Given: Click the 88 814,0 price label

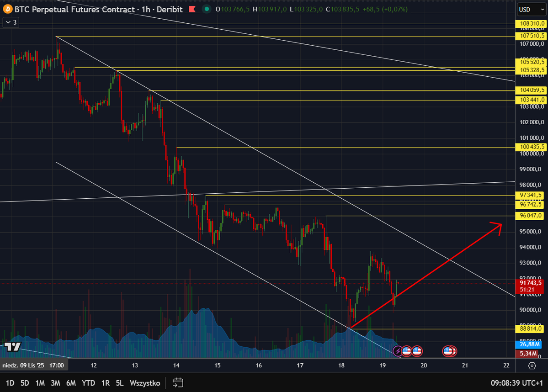Looking at the screenshot, I should (x=530, y=328).
